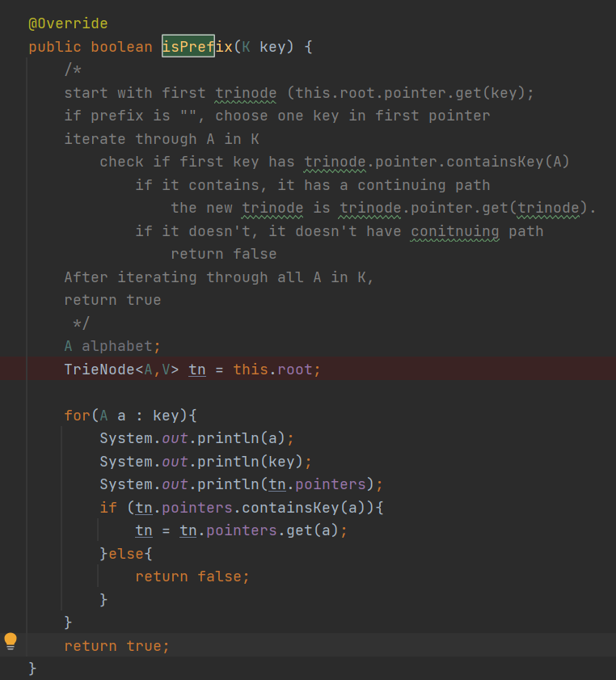Click 'if it contains, it has a continuing path' comment

(313, 186)
